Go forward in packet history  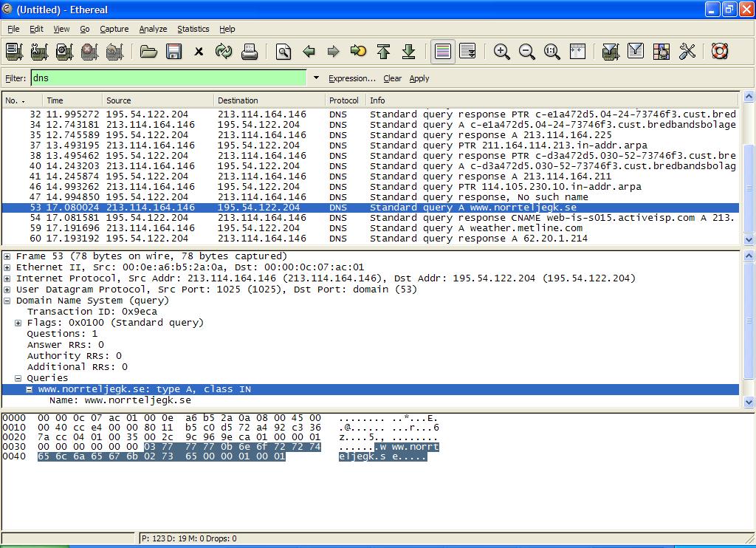(x=334, y=51)
